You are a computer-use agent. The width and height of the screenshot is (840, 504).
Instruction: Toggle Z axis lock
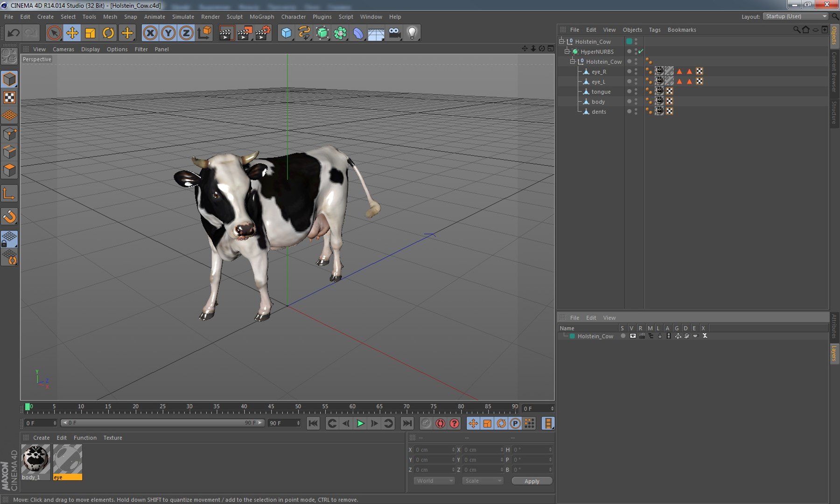(186, 33)
